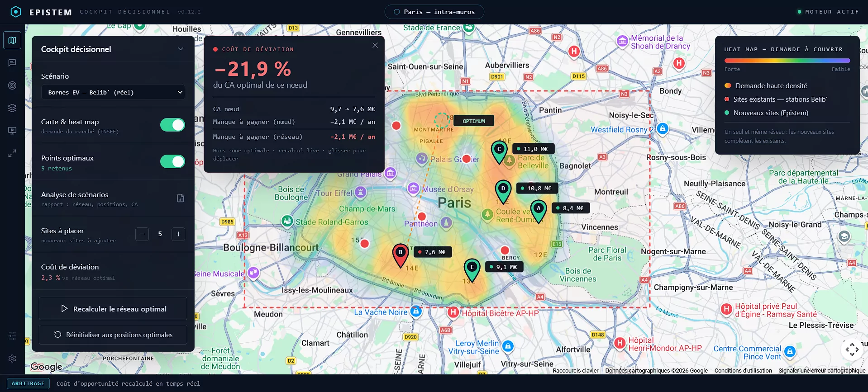Open the layers sidebar icon
The image size is (868, 392).
tap(12, 108)
